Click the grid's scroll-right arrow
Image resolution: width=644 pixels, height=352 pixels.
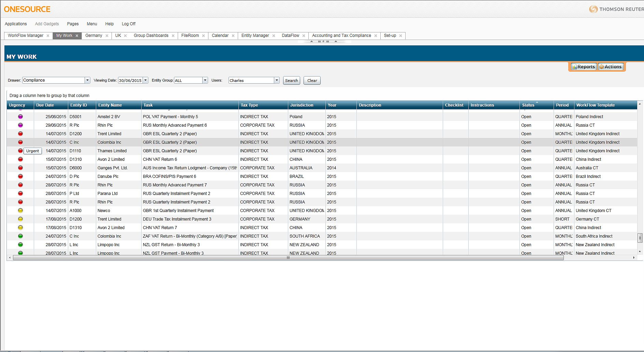pos(634,258)
